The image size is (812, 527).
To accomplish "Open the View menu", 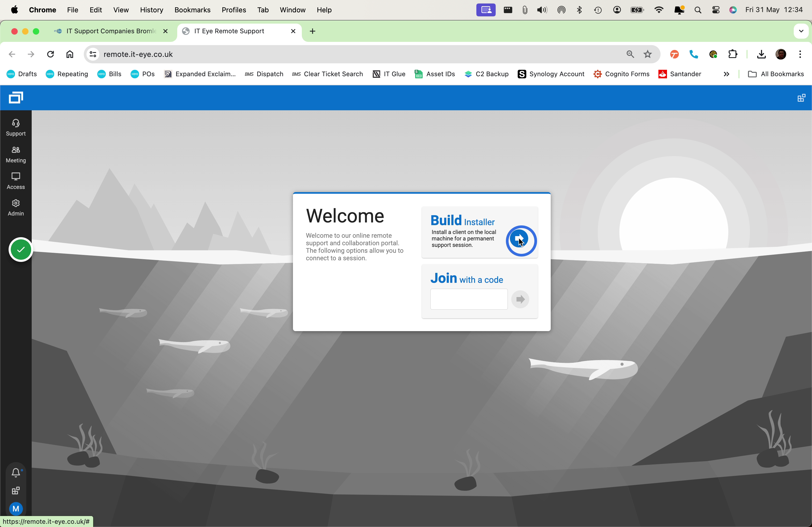I will (x=121, y=10).
